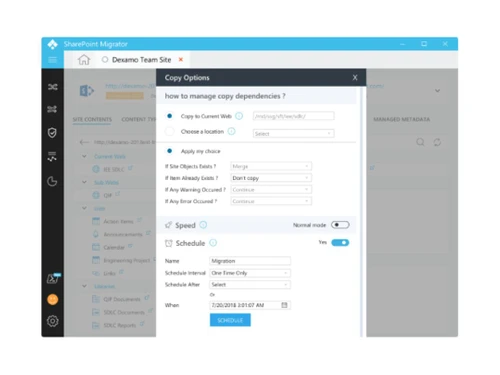The width and height of the screenshot is (500, 375).
Task: Show info for Choose a location
Action: (x=231, y=131)
